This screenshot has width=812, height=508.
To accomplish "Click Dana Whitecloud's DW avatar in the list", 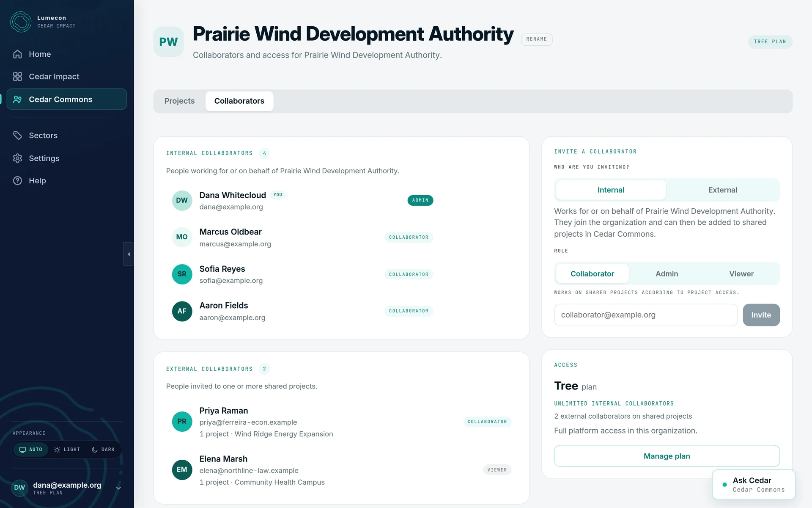I will click(182, 201).
